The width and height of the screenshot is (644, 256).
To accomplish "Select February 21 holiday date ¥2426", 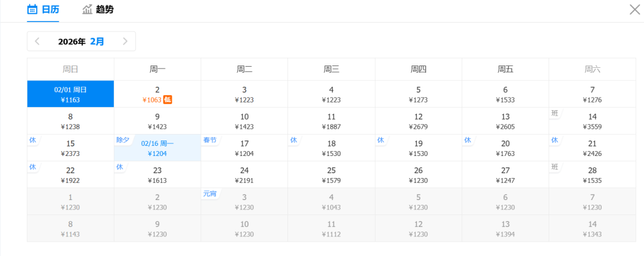I will pos(592,148).
